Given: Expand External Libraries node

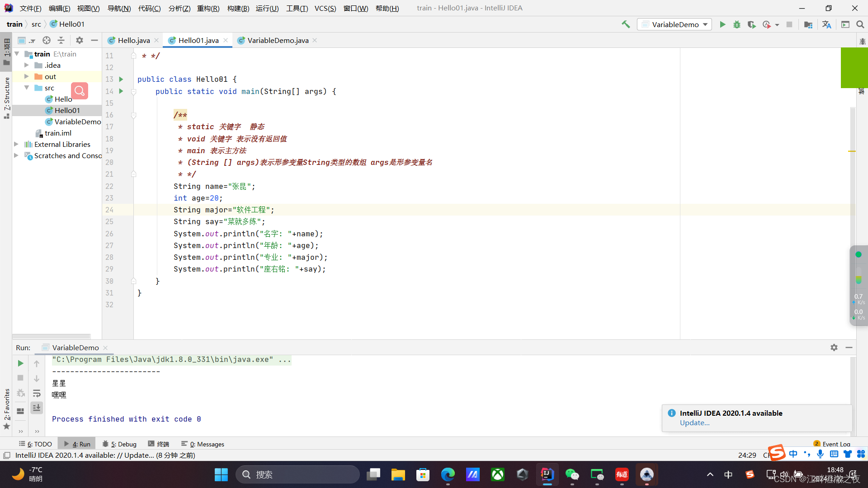Looking at the screenshot, I should click(x=16, y=144).
